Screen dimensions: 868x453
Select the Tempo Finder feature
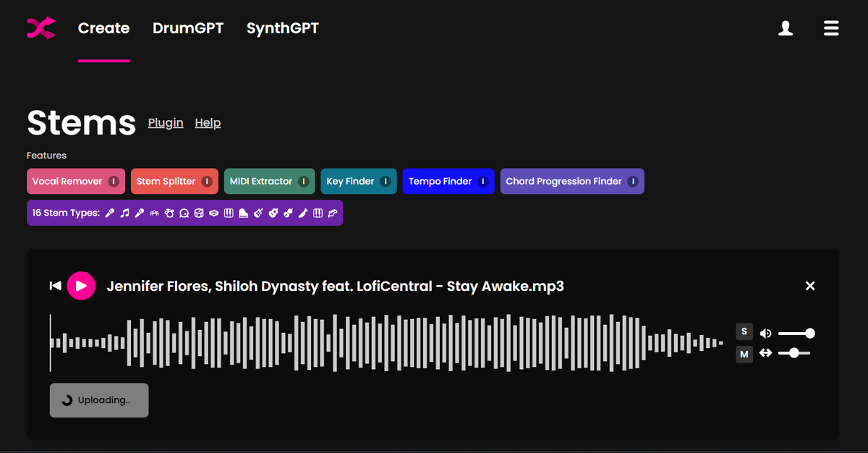point(448,182)
